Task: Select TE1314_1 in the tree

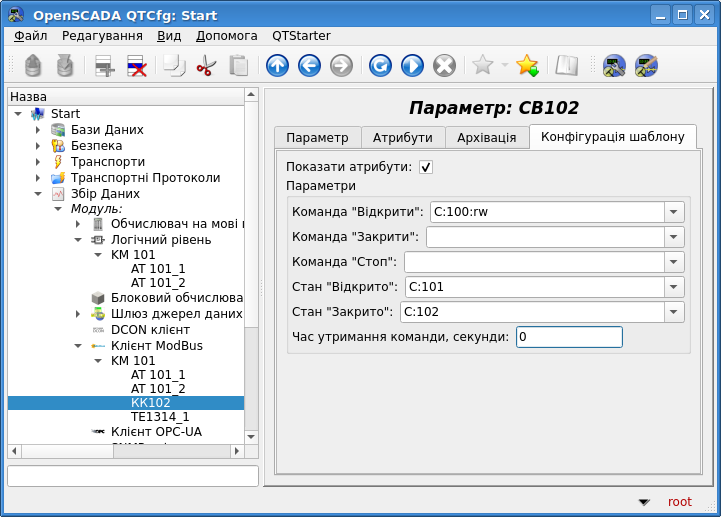Action: pos(160,417)
